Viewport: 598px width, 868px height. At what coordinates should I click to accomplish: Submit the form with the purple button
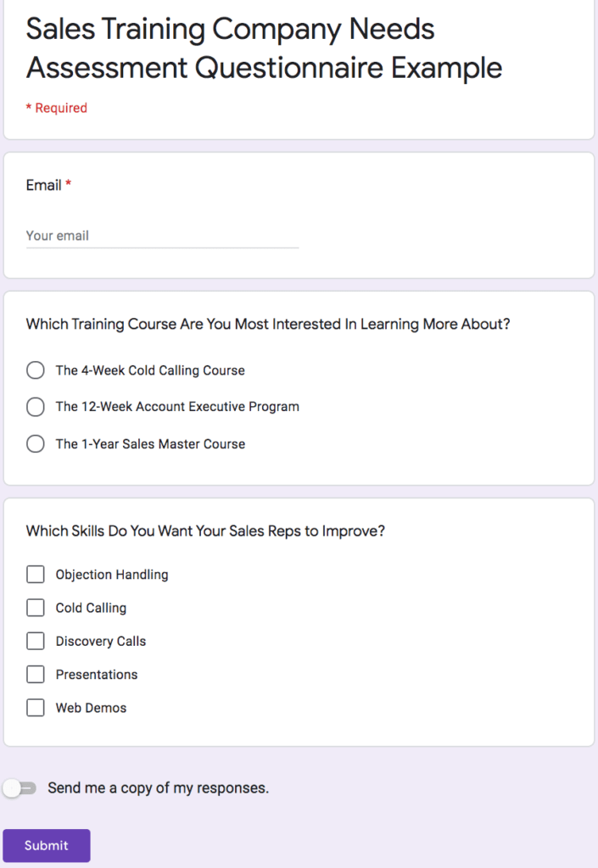(x=47, y=845)
